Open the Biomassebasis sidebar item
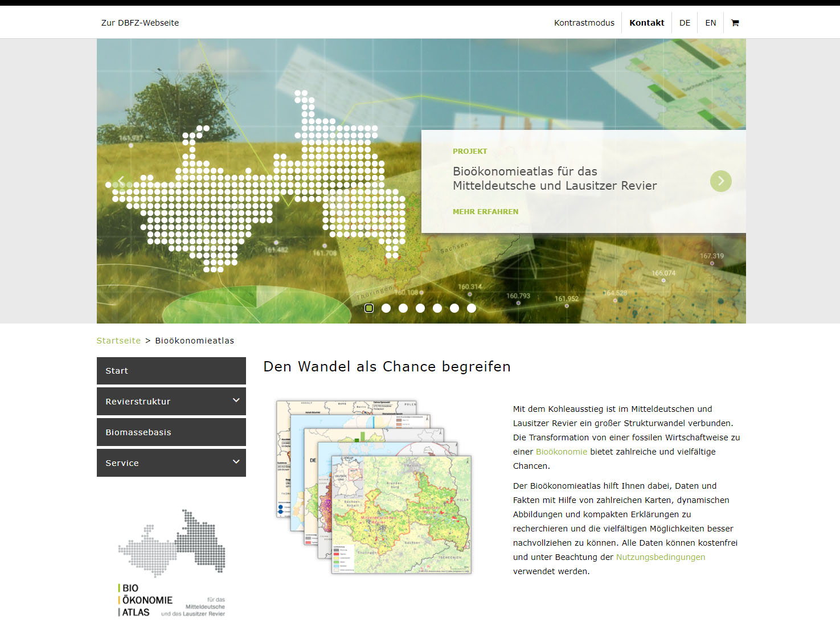840x630 pixels. click(171, 432)
